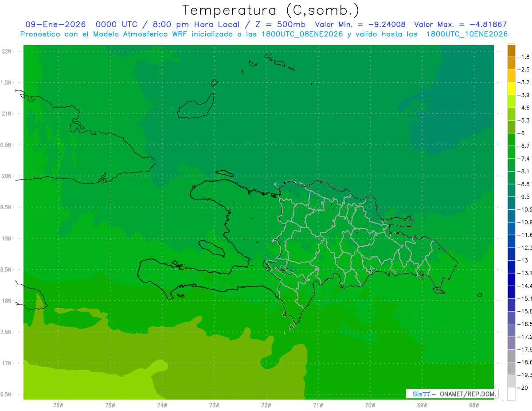Click the "72W" longitude axis label
Viewport: 532px width, 411px height.
tap(266, 405)
